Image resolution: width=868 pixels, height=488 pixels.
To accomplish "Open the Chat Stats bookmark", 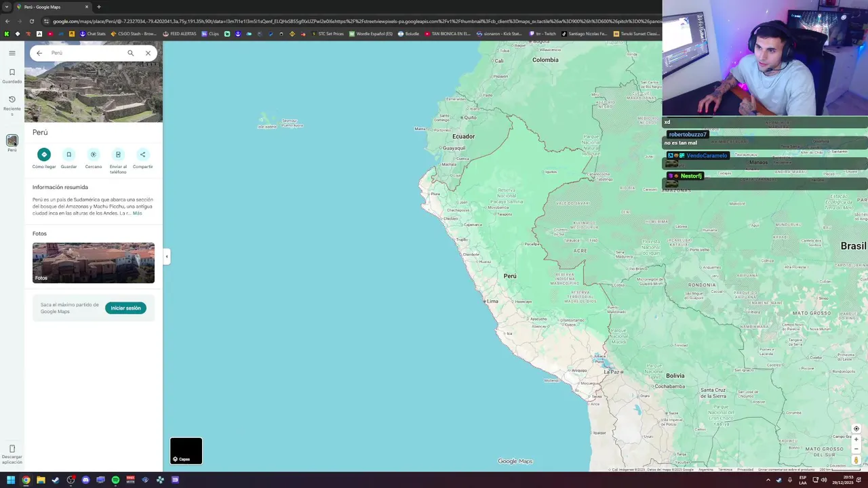I will pos(93,33).
